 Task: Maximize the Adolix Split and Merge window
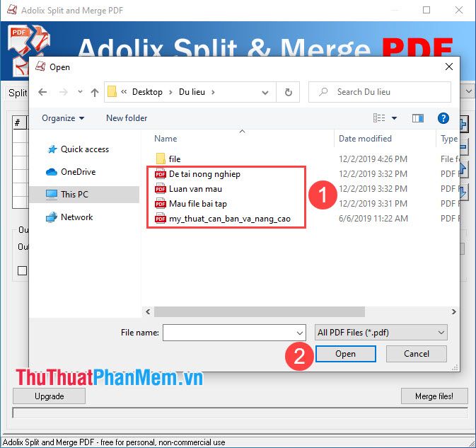coord(426,11)
